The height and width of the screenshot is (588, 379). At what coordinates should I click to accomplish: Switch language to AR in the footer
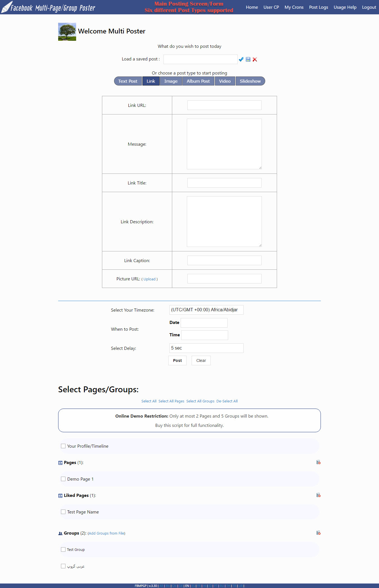pos(161,586)
